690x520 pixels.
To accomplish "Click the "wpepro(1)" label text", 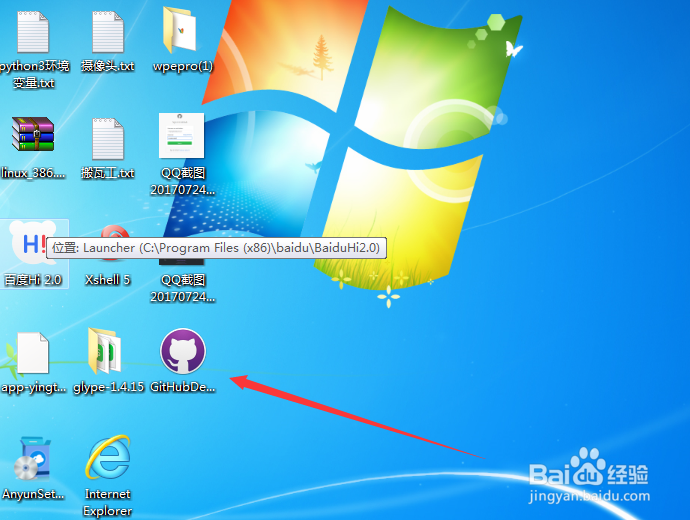I will pos(183,66).
